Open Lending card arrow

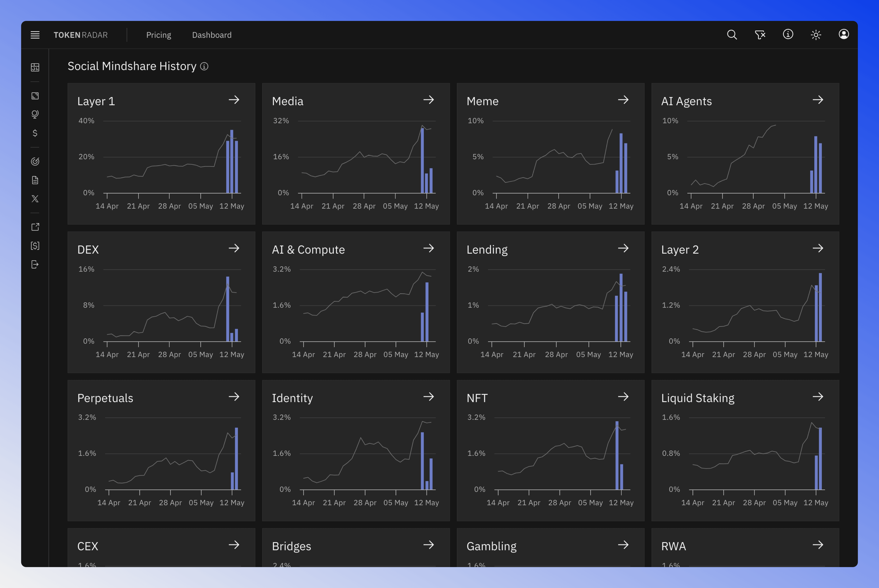pyautogui.click(x=623, y=248)
